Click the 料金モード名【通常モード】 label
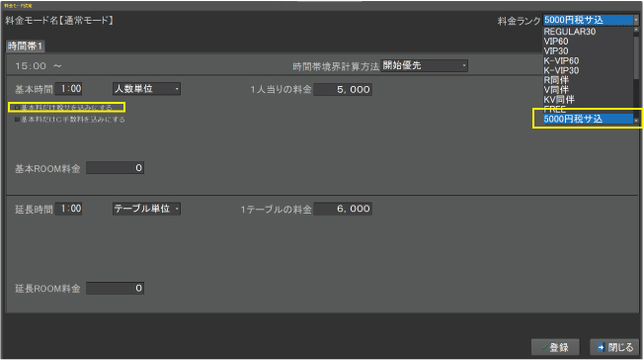644x360 pixels. (x=59, y=20)
